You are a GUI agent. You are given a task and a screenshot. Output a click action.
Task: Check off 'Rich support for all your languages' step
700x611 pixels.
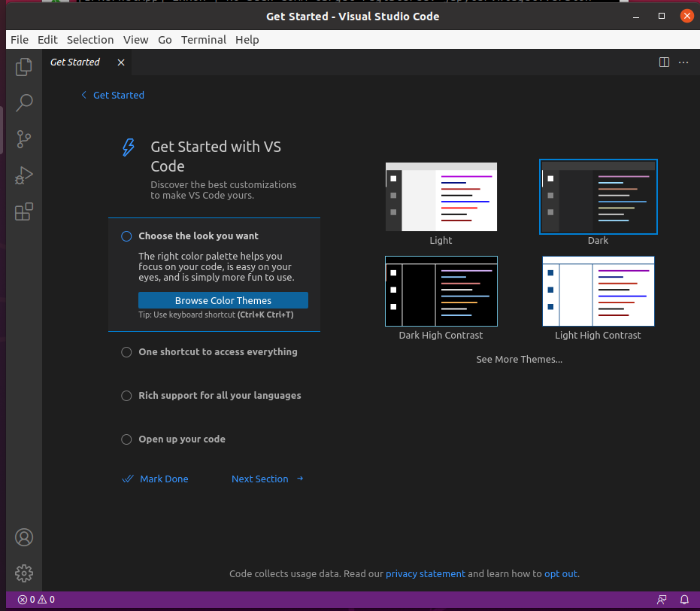click(126, 396)
